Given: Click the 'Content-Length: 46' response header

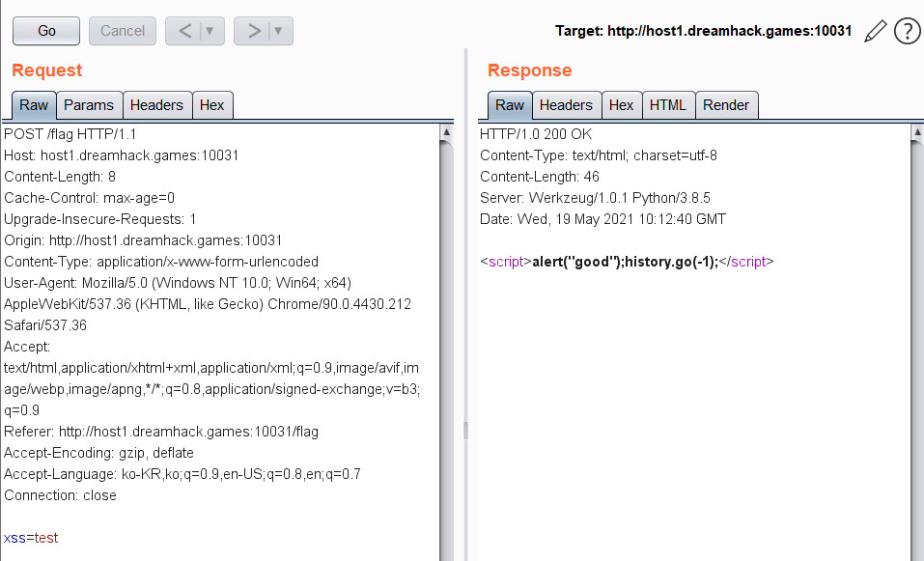Looking at the screenshot, I should (539, 177).
